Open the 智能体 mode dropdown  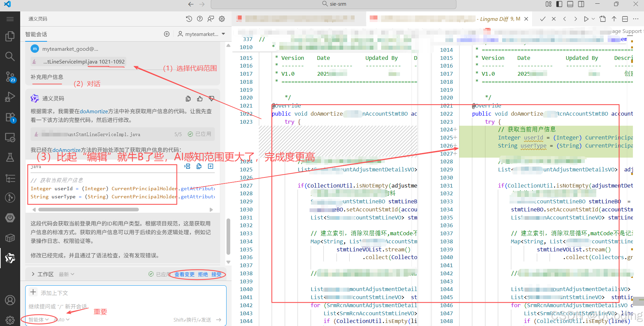pos(38,320)
